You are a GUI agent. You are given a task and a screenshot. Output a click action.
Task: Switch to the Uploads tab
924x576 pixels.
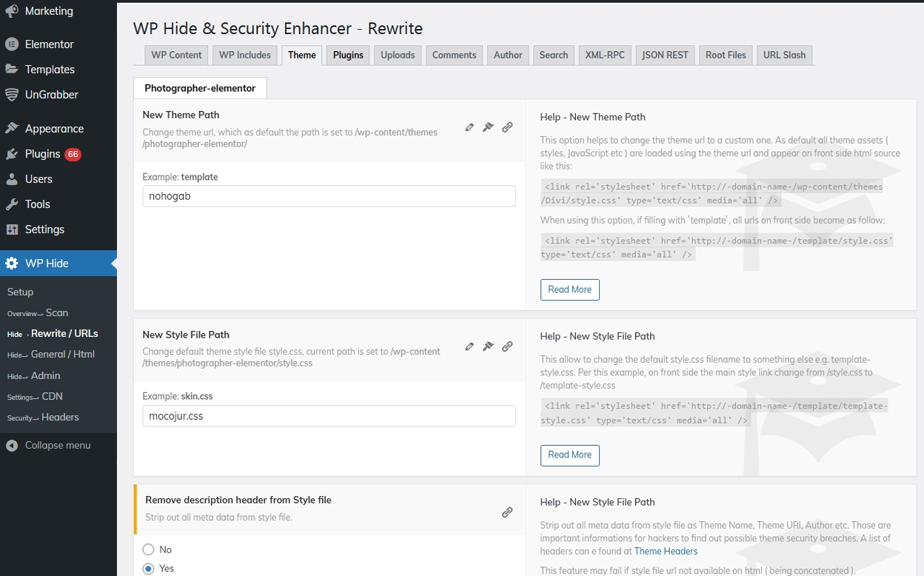click(398, 55)
